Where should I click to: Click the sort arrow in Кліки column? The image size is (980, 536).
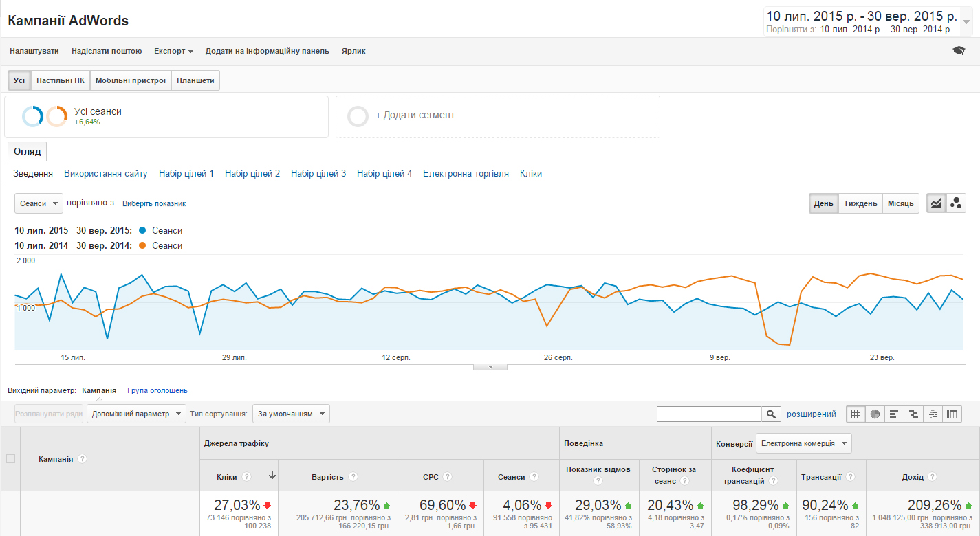coord(272,476)
